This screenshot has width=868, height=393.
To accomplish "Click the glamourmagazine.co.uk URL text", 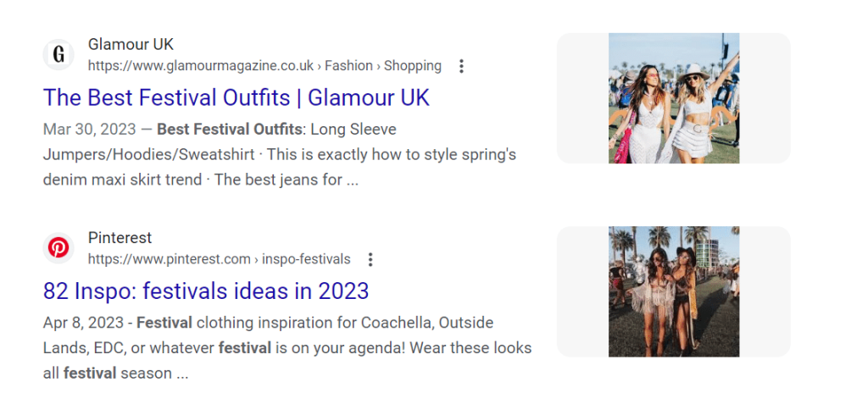I will (201, 66).
